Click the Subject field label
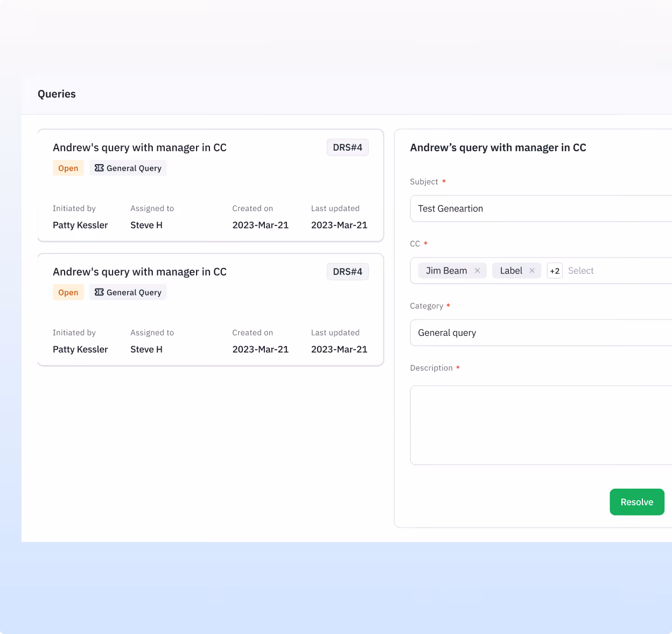The height and width of the screenshot is (634, 672). 424,182
